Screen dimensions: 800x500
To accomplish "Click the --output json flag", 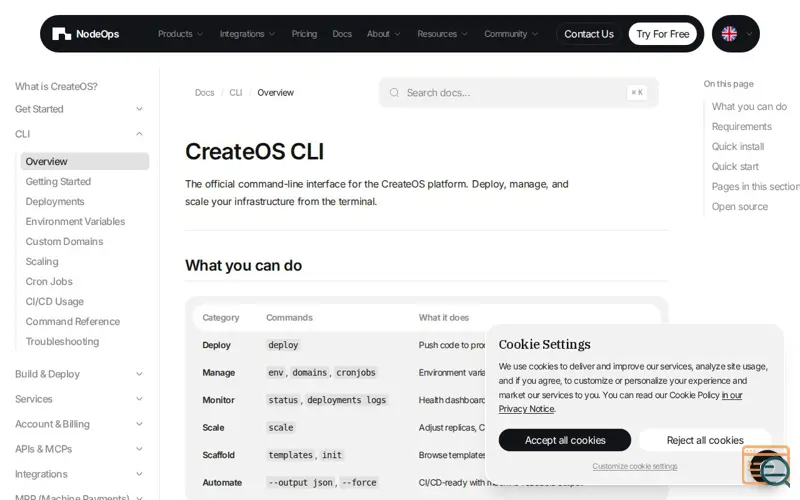I will 301,482.
